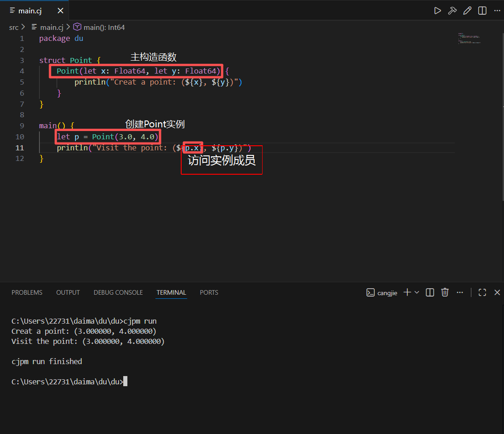
Task: Click the terminal prompt input line
Action: pyautogui.click(x=69, y=382)
